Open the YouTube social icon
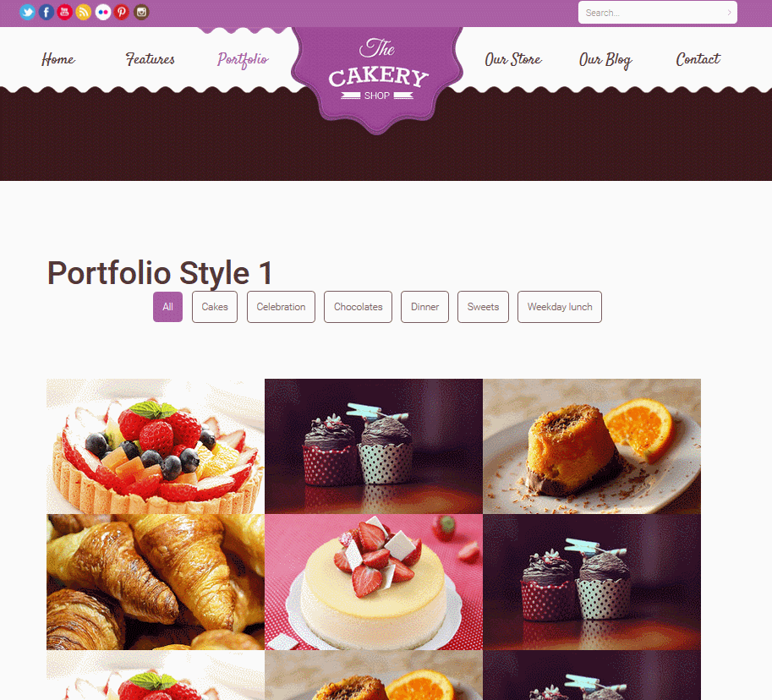 pyautogui.click(x=65, y=12)
